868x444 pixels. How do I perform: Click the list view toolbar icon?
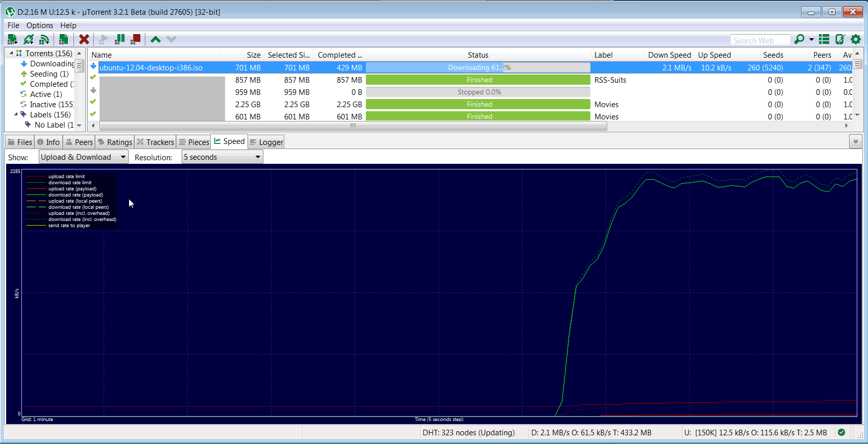824,39
